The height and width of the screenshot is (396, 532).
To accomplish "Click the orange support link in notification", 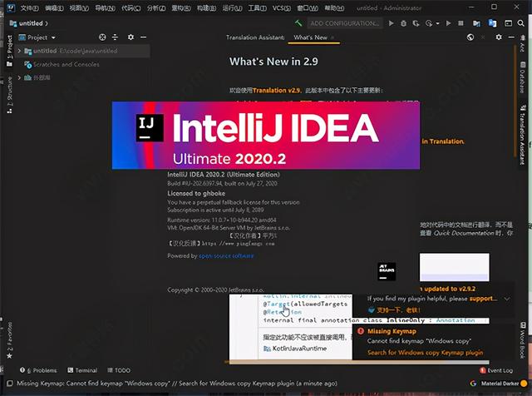I will (483, 299).
